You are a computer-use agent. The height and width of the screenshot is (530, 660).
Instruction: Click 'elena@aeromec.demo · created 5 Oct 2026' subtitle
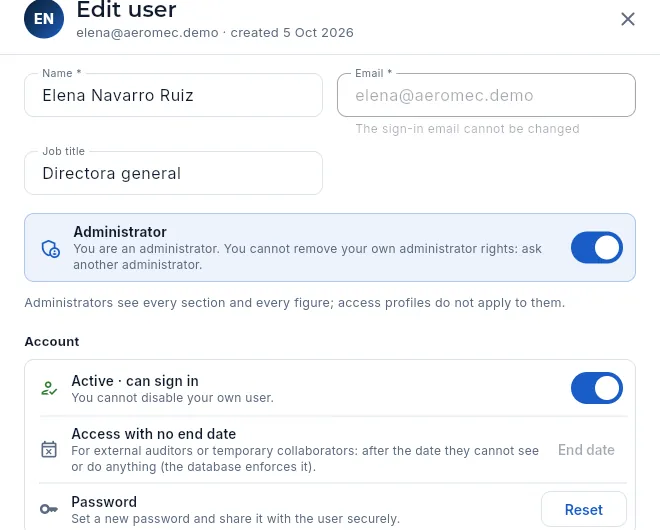[215, 32]
